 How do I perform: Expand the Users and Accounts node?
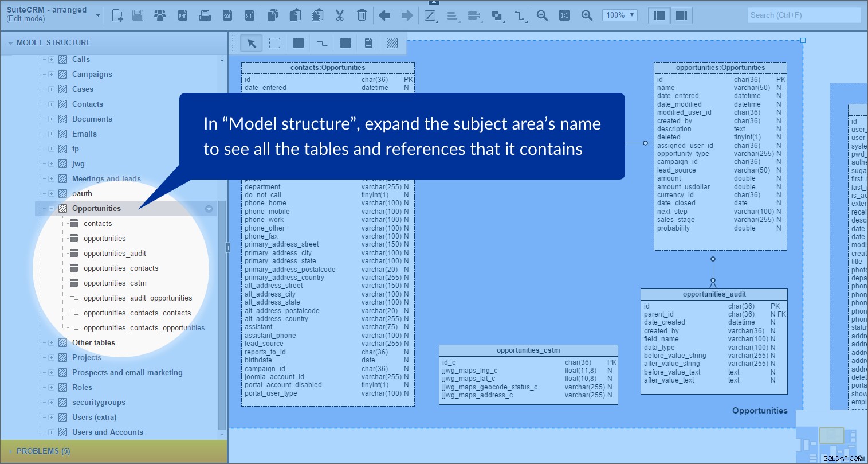click(x=51, y=432)
